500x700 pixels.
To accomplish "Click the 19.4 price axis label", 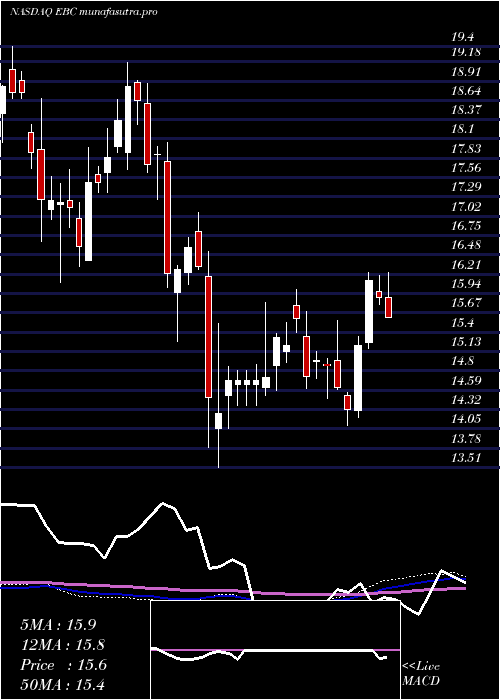I will (x=463, y=37).
